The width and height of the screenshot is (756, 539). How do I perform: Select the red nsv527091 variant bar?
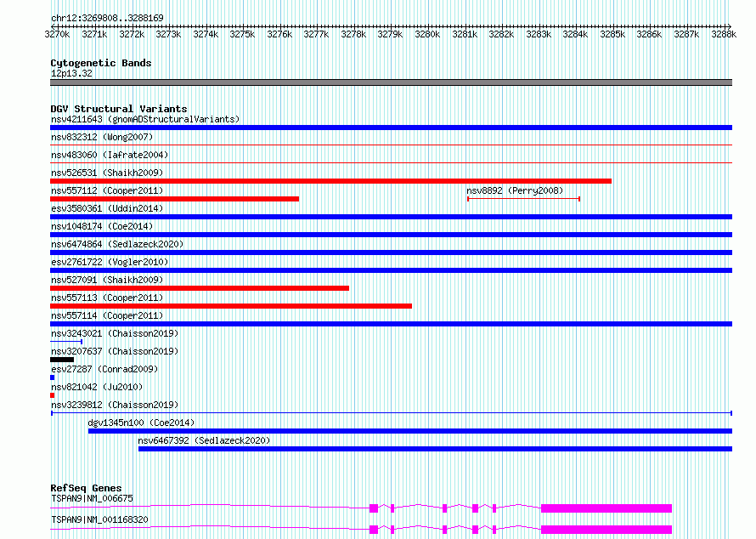(x=200, y=288)
